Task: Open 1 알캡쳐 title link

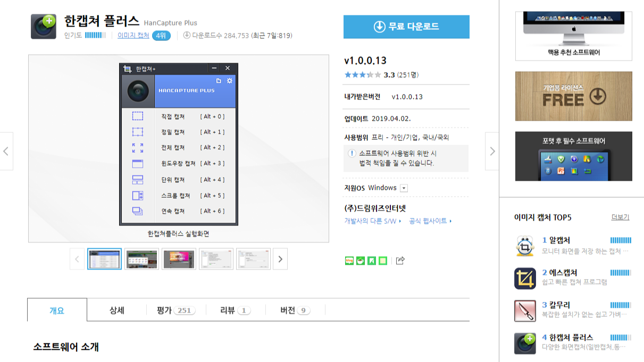Action: click(x=556, y=240)
